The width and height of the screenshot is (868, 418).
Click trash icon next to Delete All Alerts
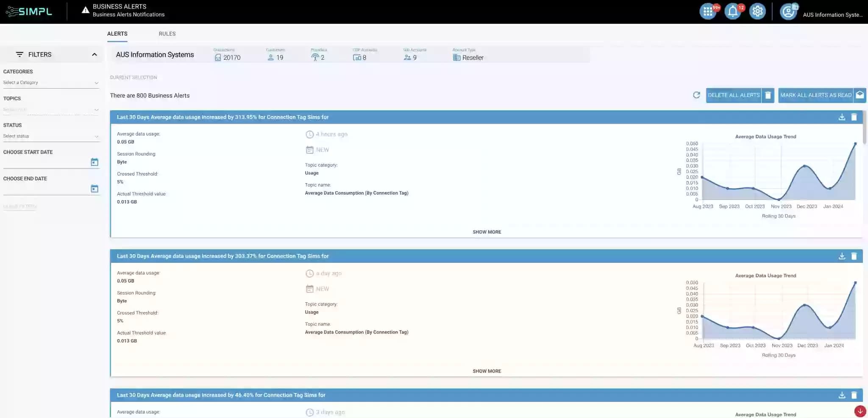[768, 95]
